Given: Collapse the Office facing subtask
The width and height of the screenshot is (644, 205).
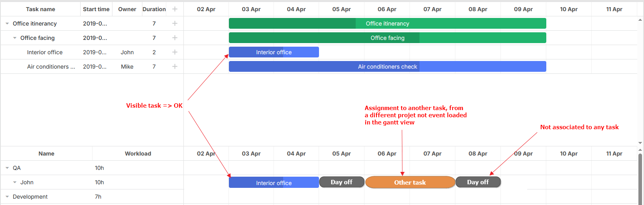Looking at the screenshot, I should 15,38.
